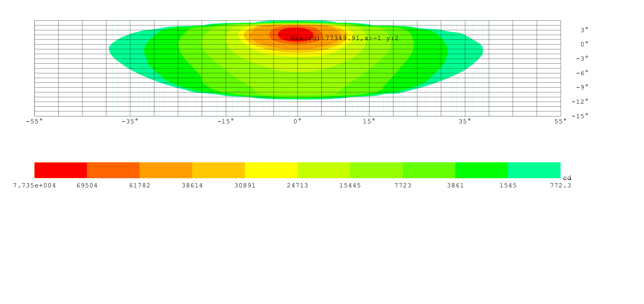Click the 3861 legend value
644x304 pixels.
(x=456, y=186)
